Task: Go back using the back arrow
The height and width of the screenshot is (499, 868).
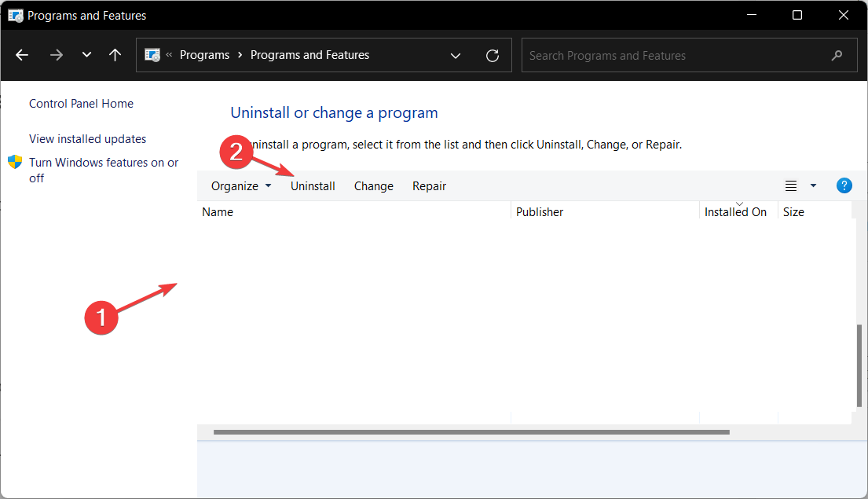Action: coord(22,55)
